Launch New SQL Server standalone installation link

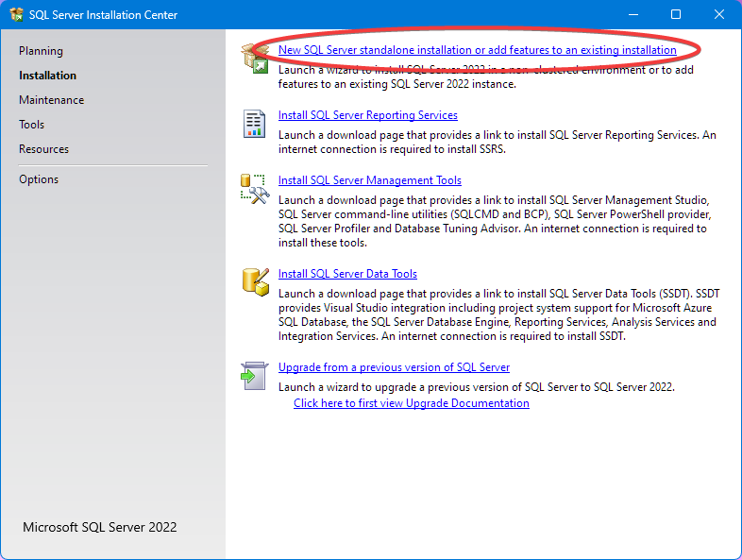477,50
